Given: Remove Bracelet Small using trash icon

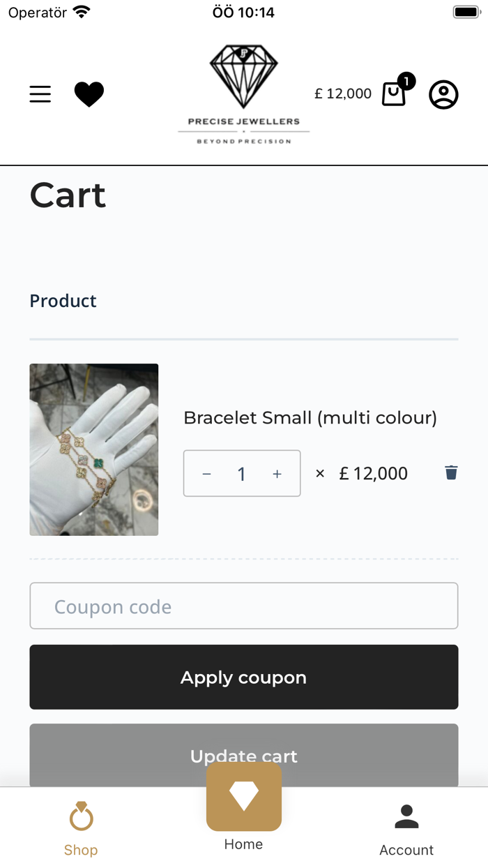Looking at the screenshot, I should [451, 472].
